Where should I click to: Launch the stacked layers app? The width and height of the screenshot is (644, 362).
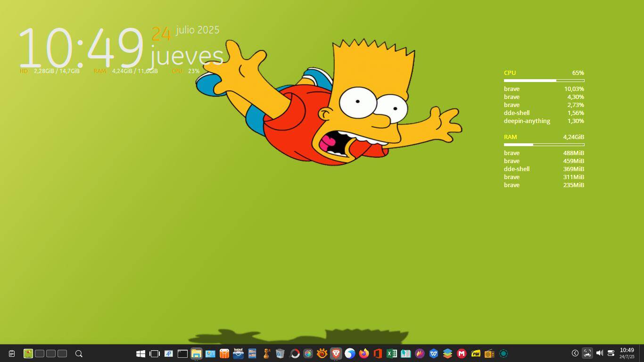(x=447, y=354)
